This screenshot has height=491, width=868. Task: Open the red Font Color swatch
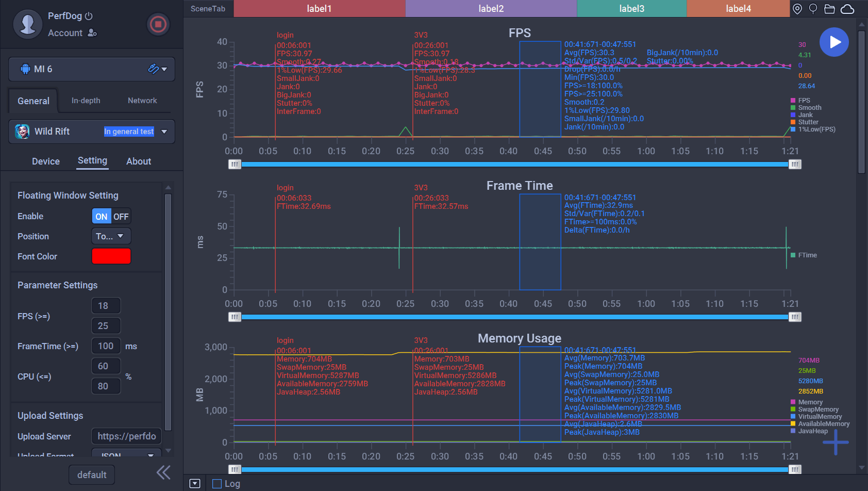pyautogui.click(x=111, y=256)
